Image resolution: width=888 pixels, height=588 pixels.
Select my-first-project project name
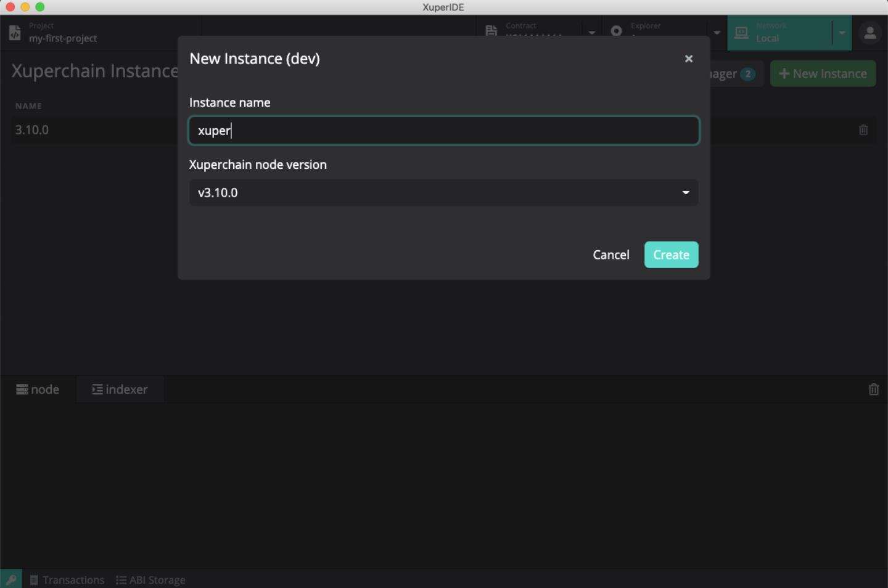(63, 38)
